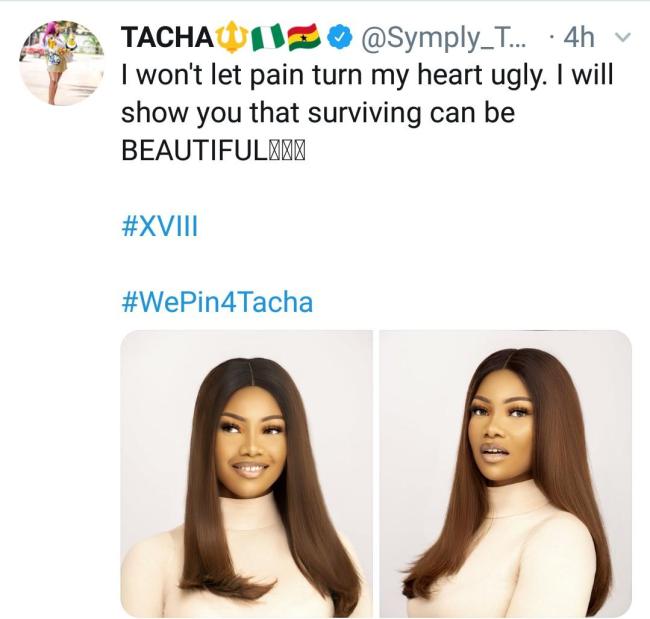Click the gold trident emblem emoji
Screen dimensions: 650x619
click(230, 38)
